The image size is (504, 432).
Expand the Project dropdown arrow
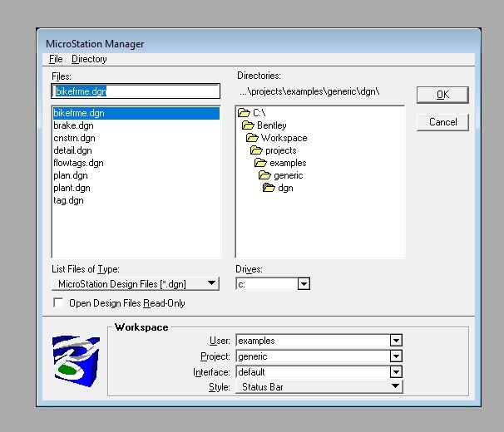point(396,356)
